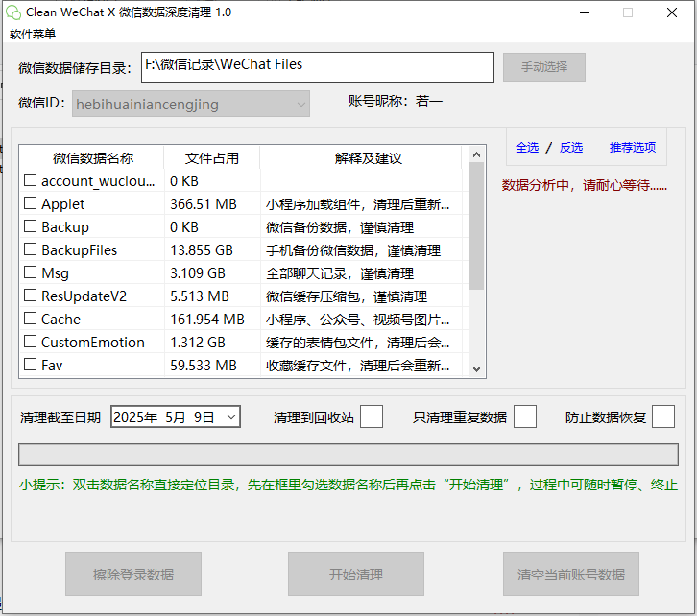Check the BackupFiles checkbox
Screen dimensions: 697x616
point(30,249)
